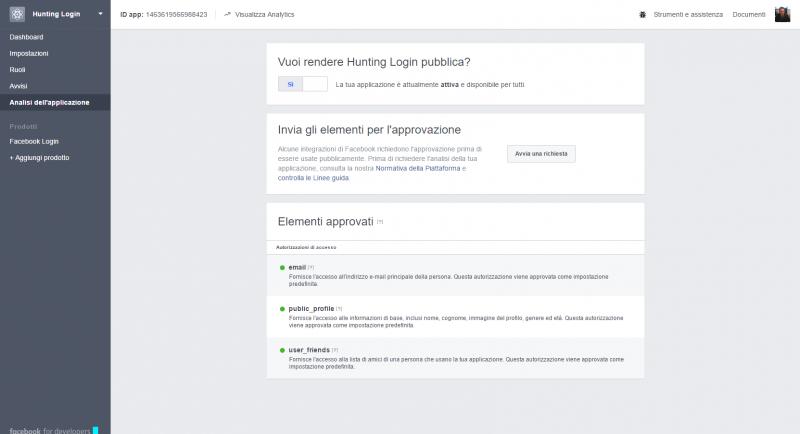Click Autorizzazioni di accesso header
The width and height of the screenshot is (800, 434).
tap(306, 247)
